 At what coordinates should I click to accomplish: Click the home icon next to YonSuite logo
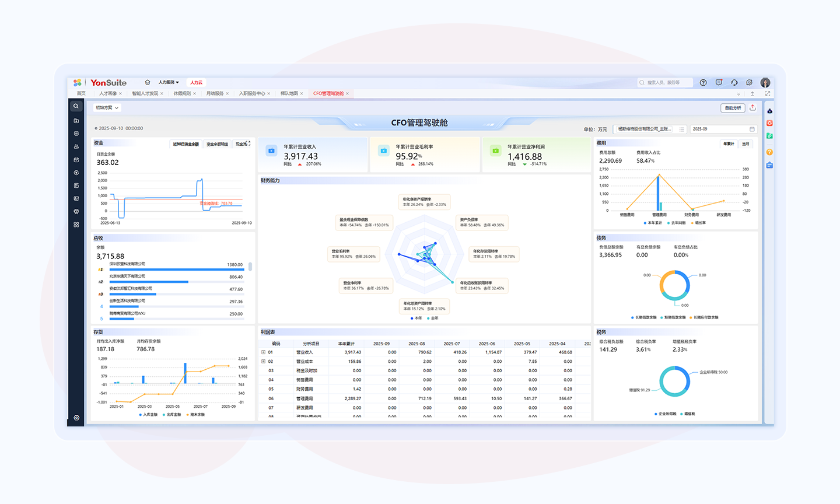pos(148,82)
